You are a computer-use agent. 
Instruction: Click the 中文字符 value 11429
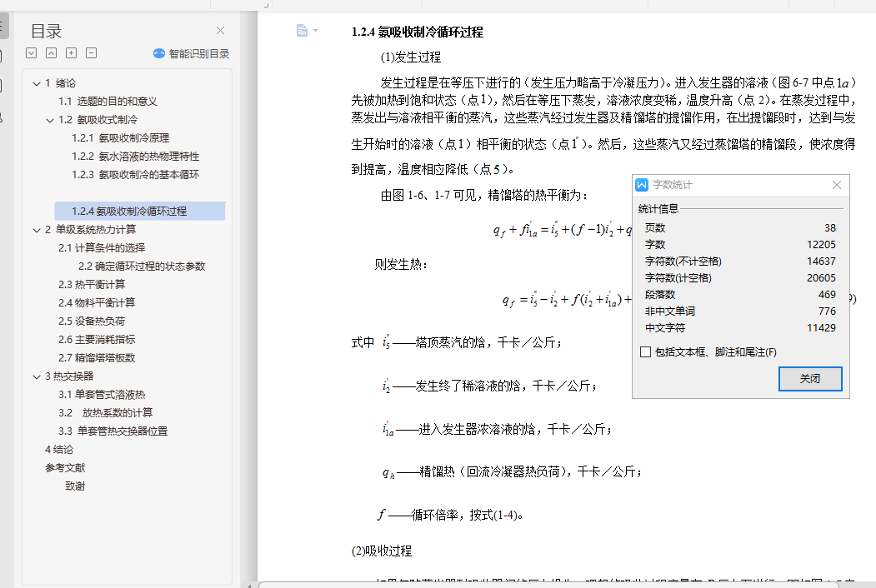coord(821,328)
